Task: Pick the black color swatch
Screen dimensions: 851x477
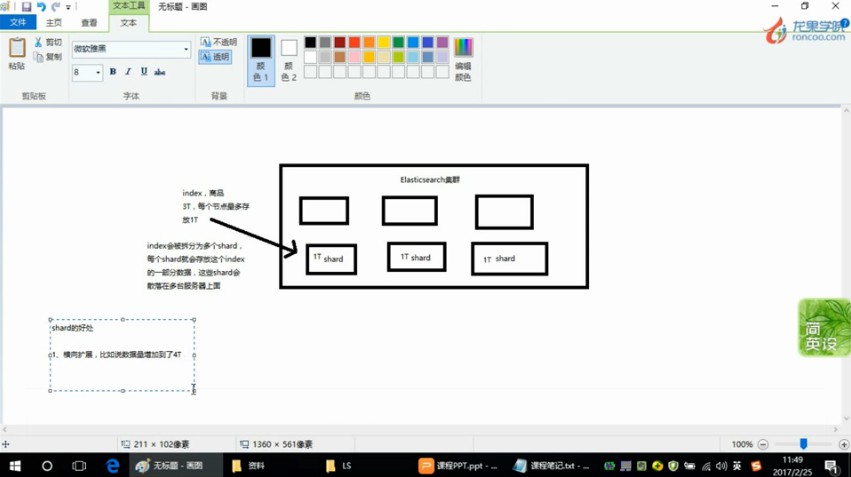Action: pyautogui.click(x=310, y=42)
